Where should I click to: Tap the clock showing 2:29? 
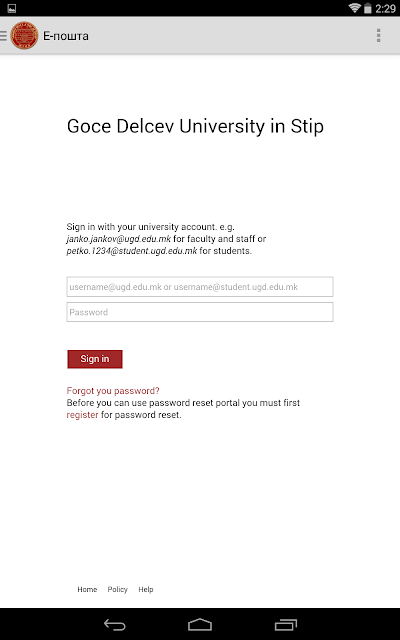[x=385, y=8]
